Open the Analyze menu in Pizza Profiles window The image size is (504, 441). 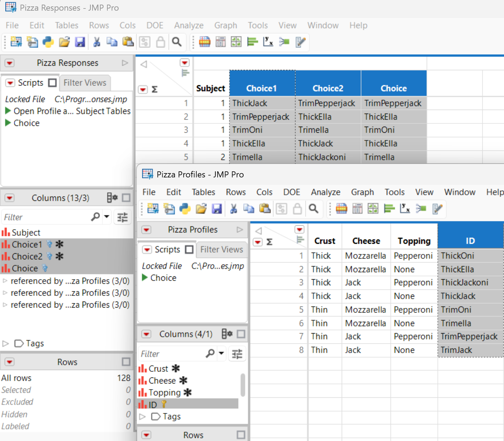pos(325,192)
